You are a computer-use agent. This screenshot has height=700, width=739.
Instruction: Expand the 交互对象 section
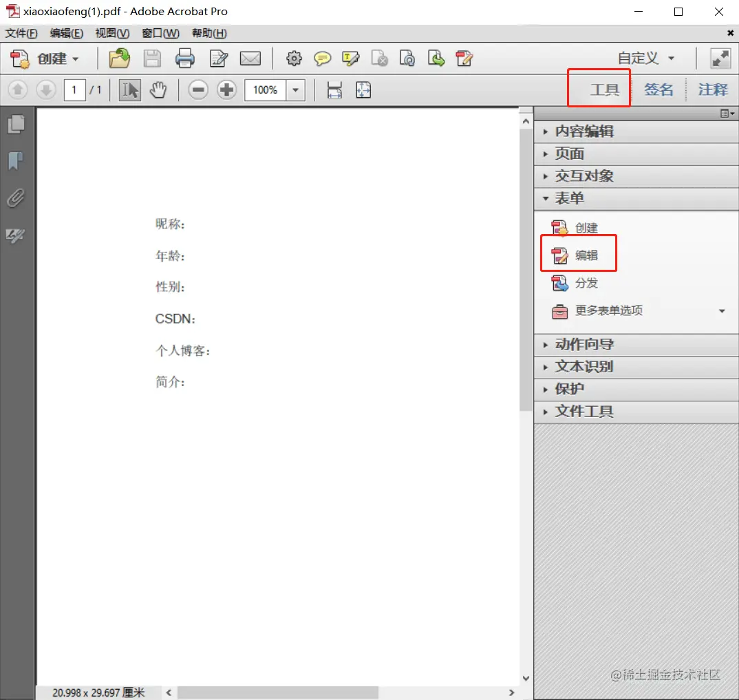point(636,176)
